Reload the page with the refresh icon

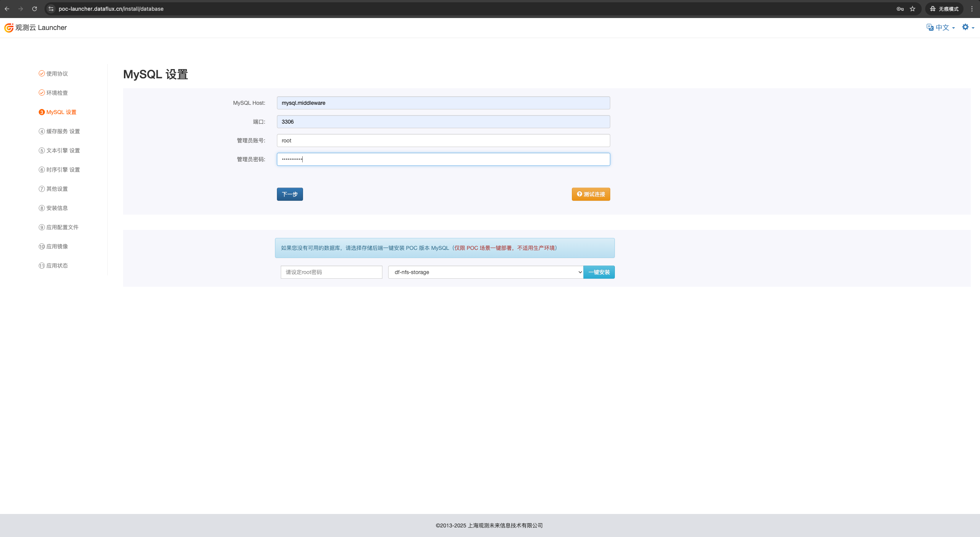35,9
